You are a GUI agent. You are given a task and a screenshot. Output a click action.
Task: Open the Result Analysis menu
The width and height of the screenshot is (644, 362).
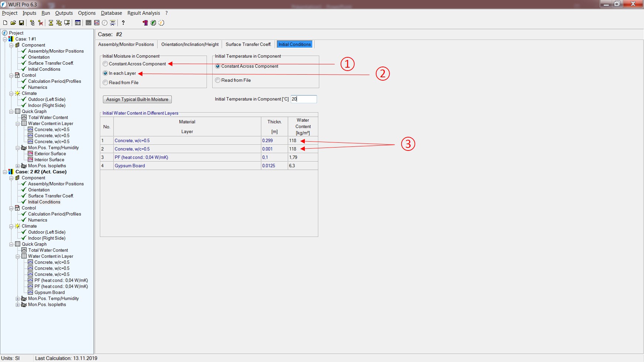click(x=144, y=13)
